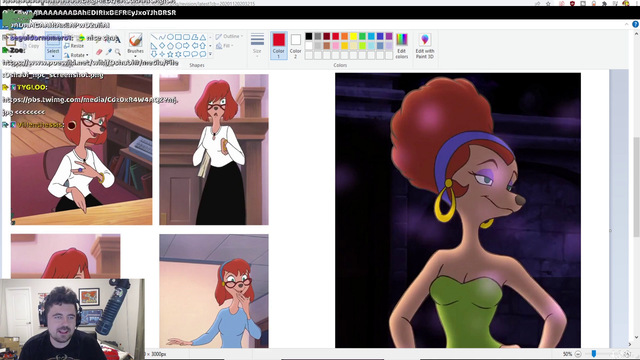This screenshot has height=360, width=640.
Task: Choose the Right arrow shape
Action: [x=187, y=46]
